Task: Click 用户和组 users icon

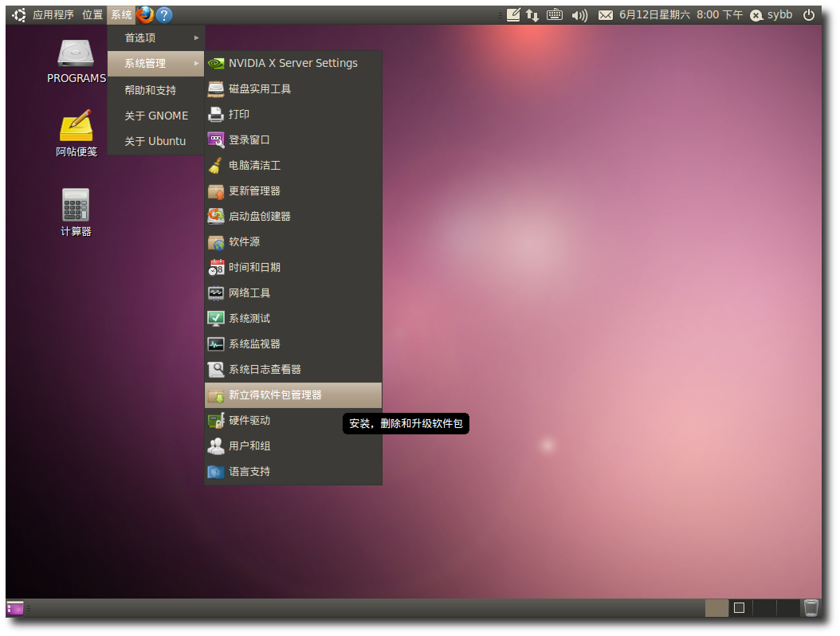Action: pos(216,446)
